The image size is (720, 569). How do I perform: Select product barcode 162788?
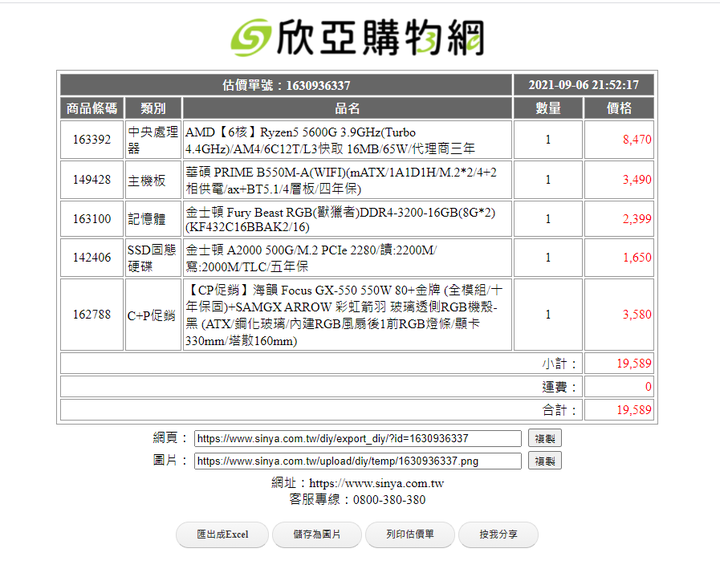pyautogui.click(x=92, y=315)
